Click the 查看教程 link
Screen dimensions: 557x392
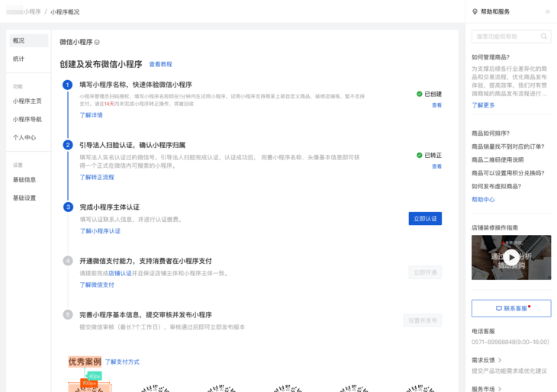pos(160,64)
